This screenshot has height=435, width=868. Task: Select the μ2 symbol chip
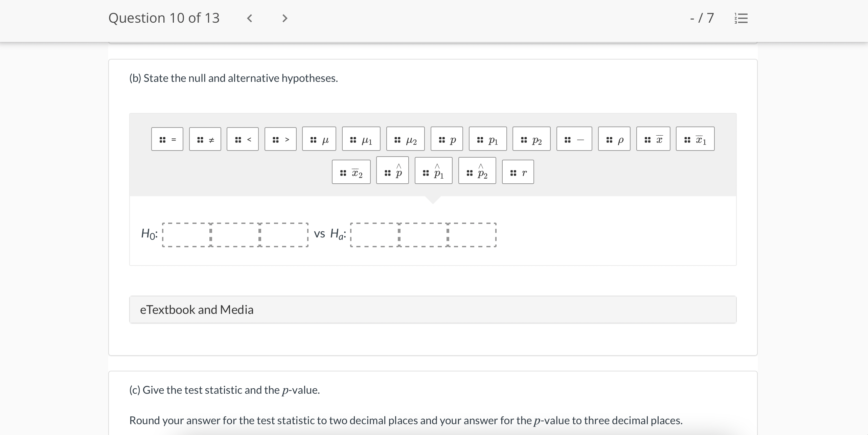click(x=405, y=139)
